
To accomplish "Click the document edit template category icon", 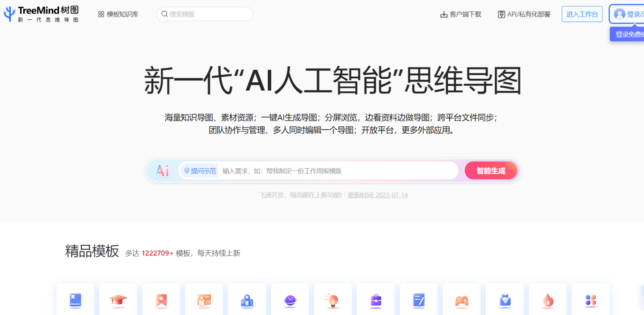I will [x=418, y=301].
